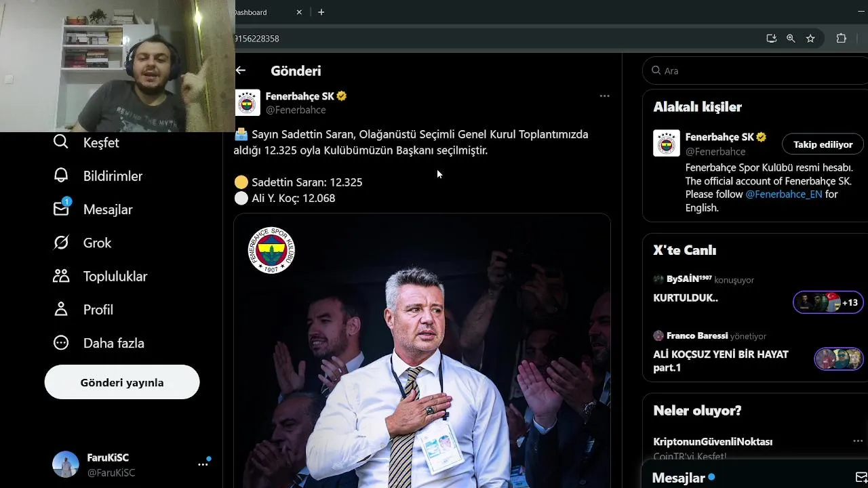Open the @Fenerbahce_EN link
The image size is (868, 488).
[783, 194]
